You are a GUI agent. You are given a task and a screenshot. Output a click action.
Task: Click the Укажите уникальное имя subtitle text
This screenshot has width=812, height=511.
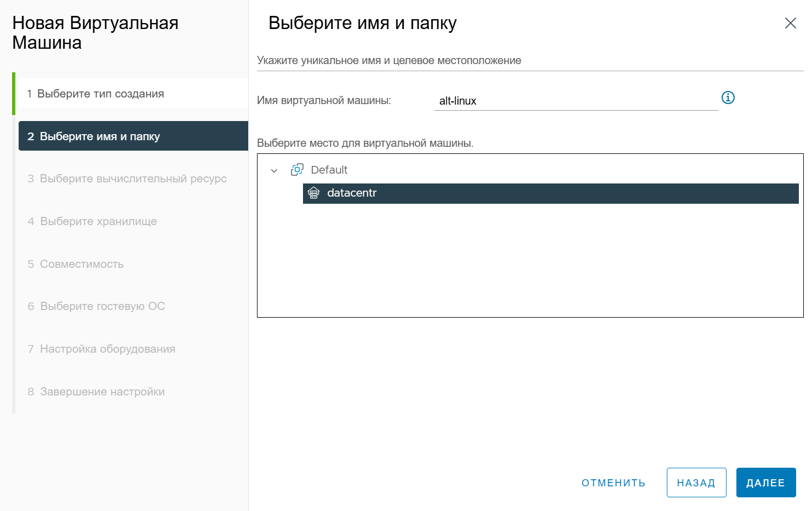coord(389,60)
